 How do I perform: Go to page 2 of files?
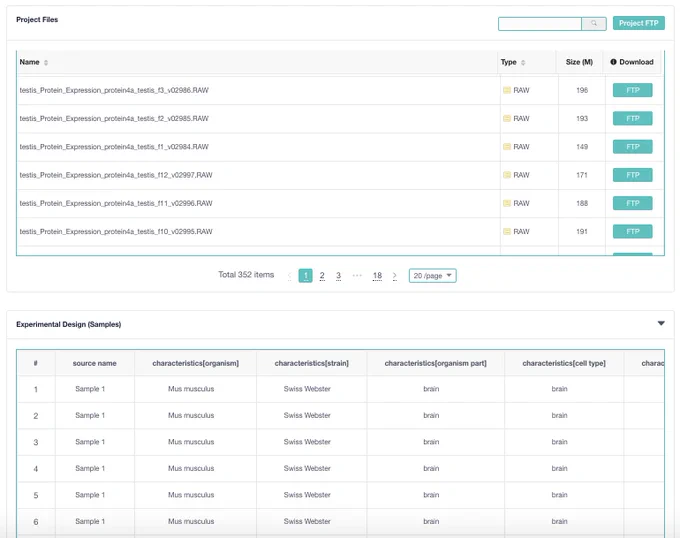coord(322,275)
